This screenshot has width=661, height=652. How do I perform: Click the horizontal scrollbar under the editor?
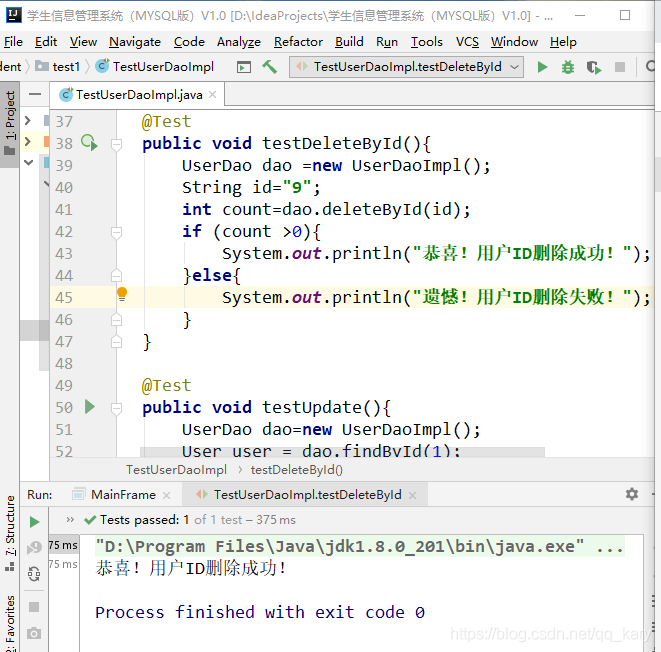pos(342,452)
